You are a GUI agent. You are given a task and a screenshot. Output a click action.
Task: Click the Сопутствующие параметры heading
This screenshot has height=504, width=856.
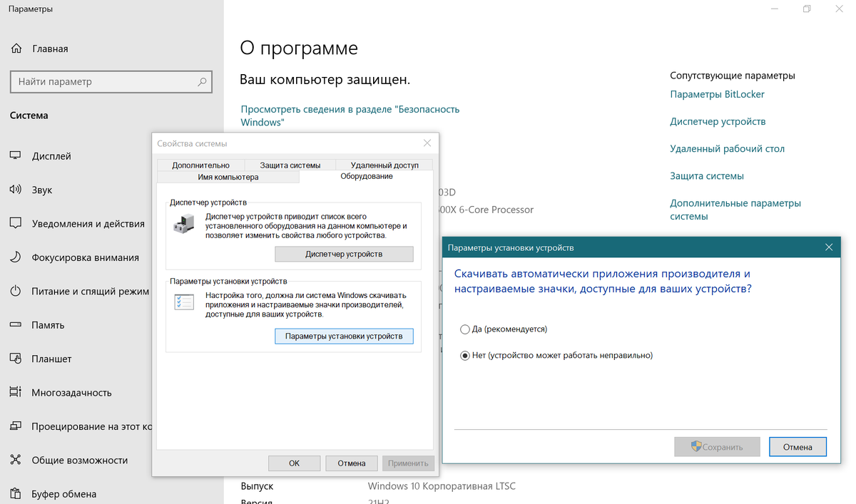click(x=733, y=75)
